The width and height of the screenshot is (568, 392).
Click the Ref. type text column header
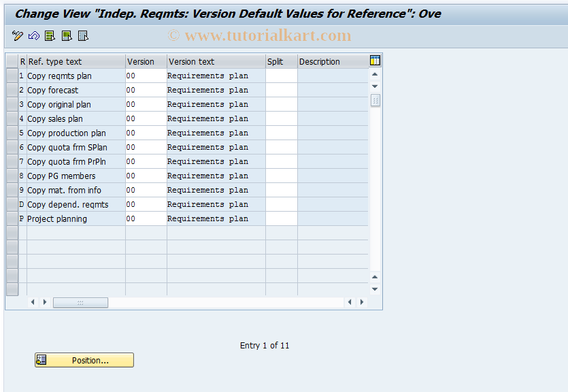76,61
